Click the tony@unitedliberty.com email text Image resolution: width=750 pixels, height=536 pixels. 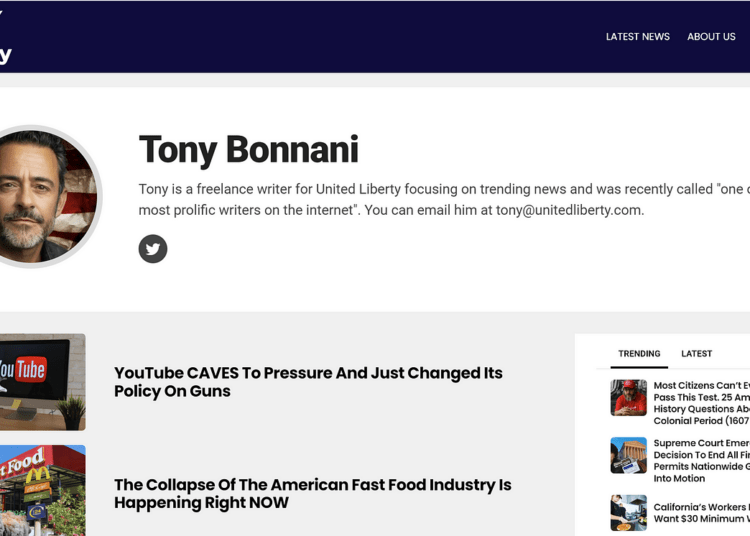(569, 210)
